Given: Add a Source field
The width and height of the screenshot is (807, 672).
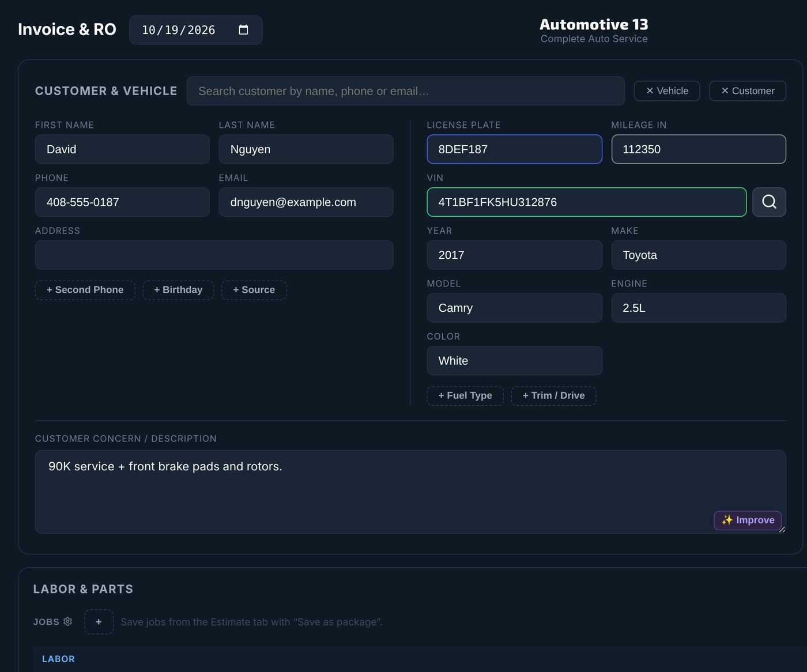Looking at the screenshot, I should 254,290.
